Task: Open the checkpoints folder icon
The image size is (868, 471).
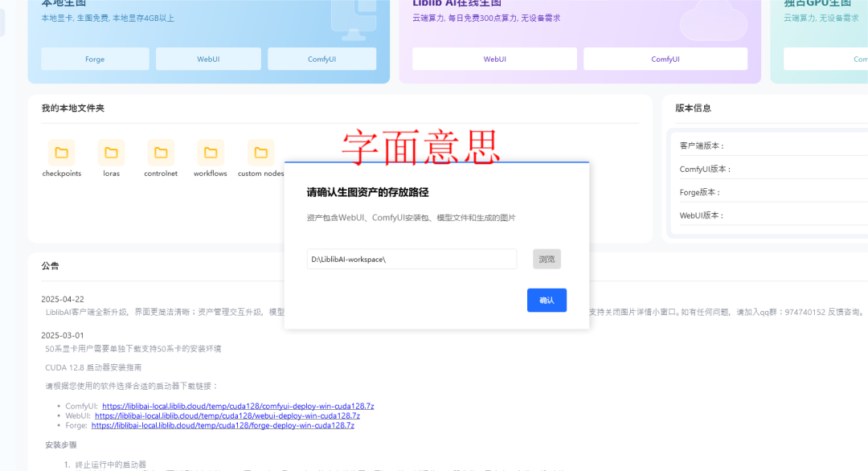Action: point(61,153)
